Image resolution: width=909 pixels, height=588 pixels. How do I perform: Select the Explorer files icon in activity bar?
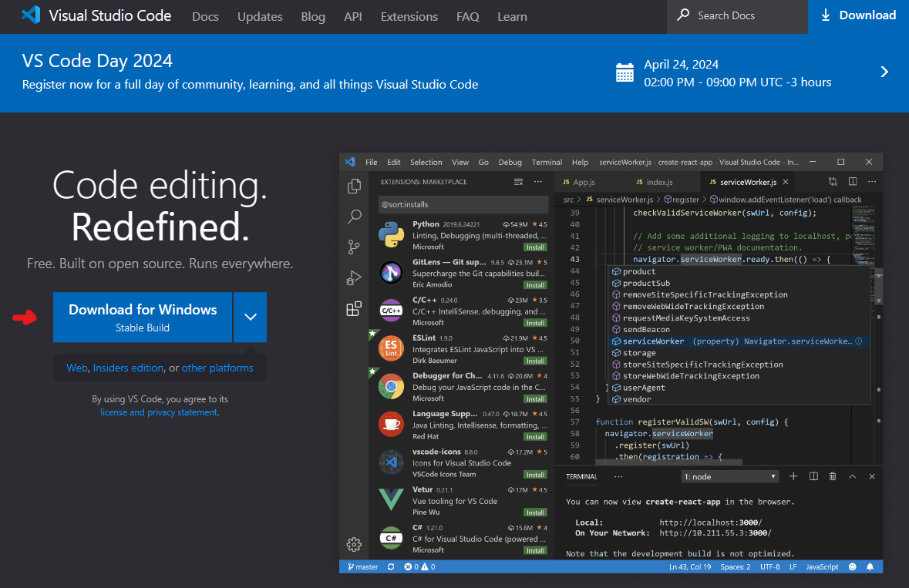tap(354, 186)
